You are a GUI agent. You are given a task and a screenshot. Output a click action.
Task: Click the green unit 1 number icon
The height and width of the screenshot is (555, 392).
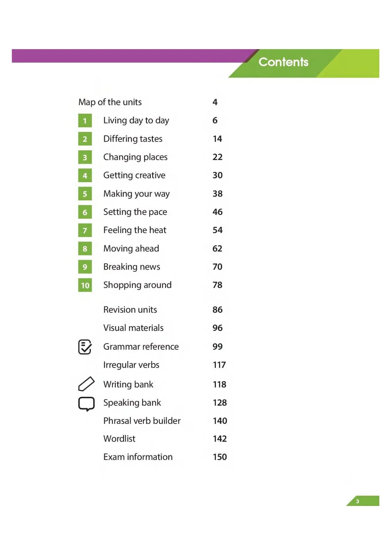pos(85,121)
